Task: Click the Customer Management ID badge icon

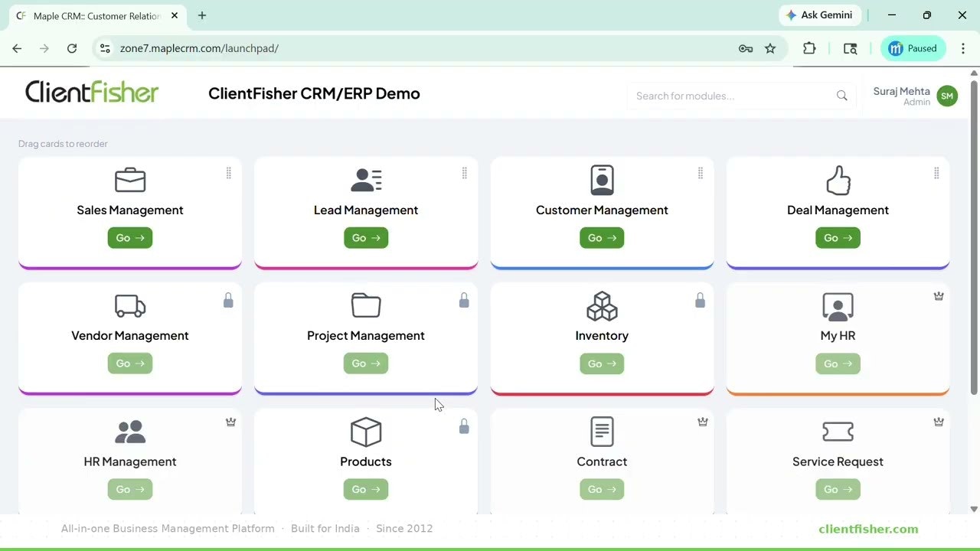Action: click(602, 181)
